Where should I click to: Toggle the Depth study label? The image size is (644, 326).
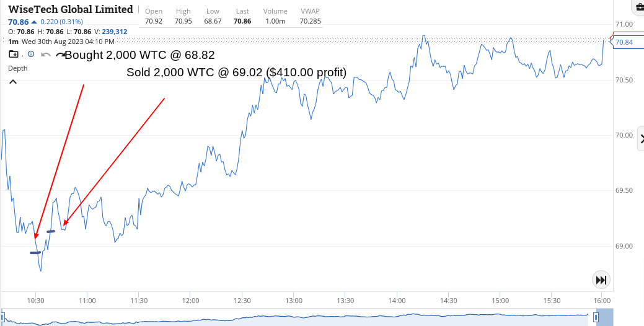coord(17,68)
